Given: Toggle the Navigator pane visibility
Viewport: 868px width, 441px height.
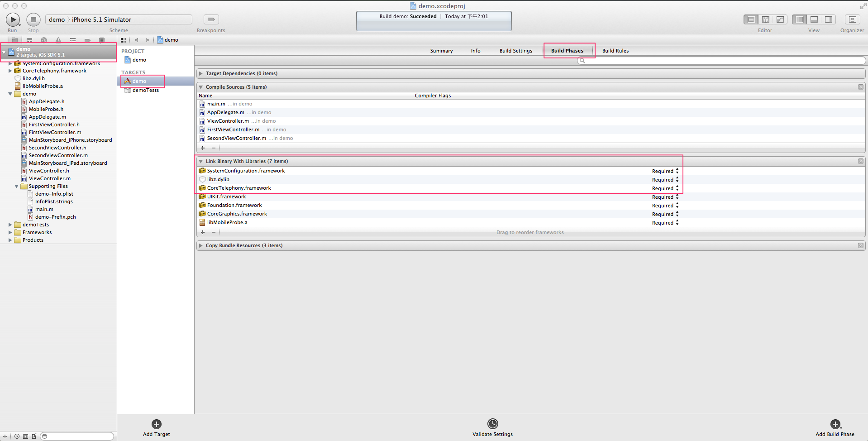Looking at the screenshot, I should click(x=800, y=19).
